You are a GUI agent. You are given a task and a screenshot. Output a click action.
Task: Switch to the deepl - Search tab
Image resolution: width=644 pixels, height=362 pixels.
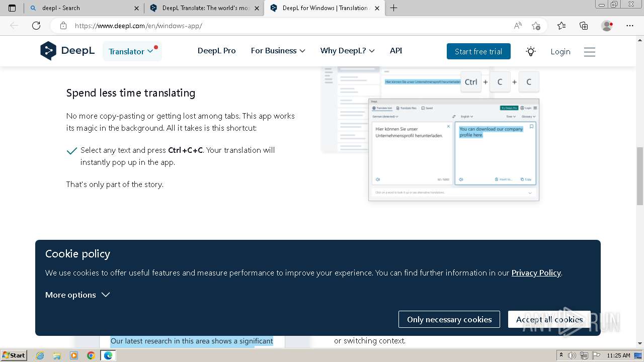tap(84, 8)
